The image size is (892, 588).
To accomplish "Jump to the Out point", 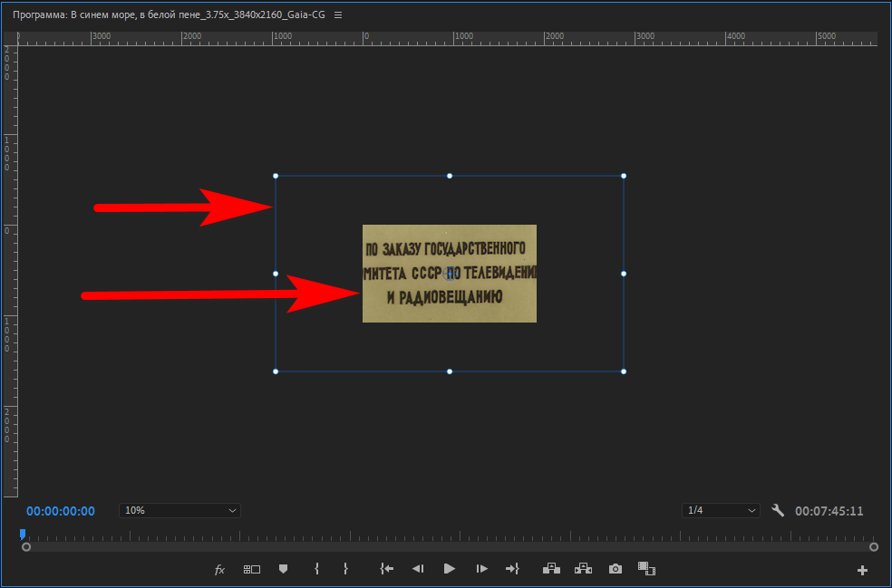I will pos(512,569).
